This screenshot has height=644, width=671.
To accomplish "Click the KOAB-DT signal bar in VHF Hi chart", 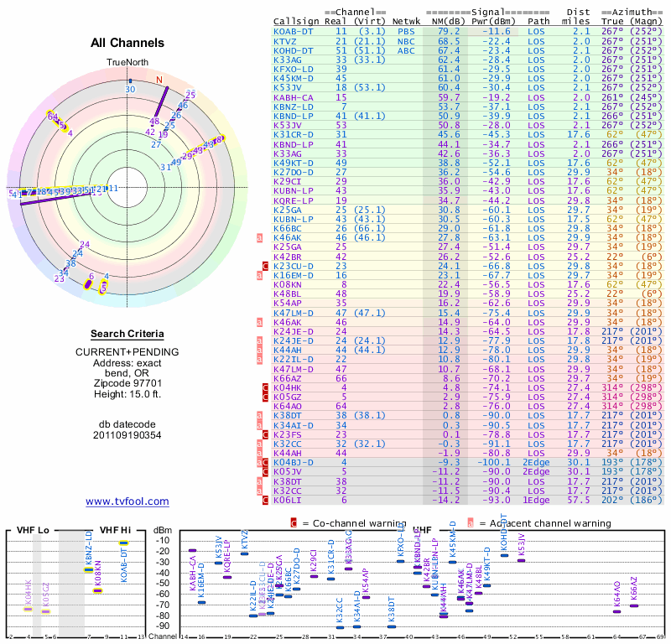I will click(123, 543).
